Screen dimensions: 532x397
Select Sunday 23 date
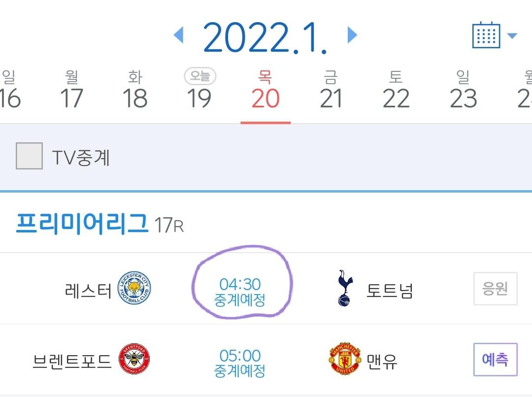click(x=463, y=92)
